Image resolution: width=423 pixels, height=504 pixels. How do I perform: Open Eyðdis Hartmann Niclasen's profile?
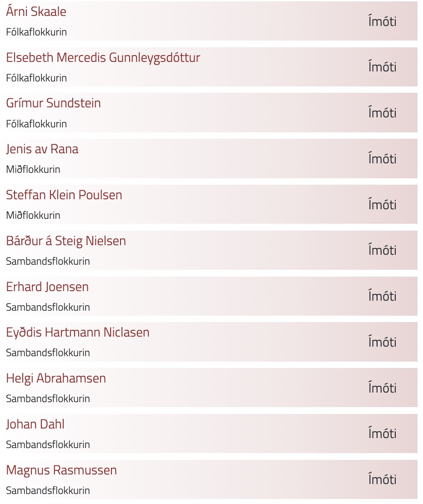click(x=78, y=333)
